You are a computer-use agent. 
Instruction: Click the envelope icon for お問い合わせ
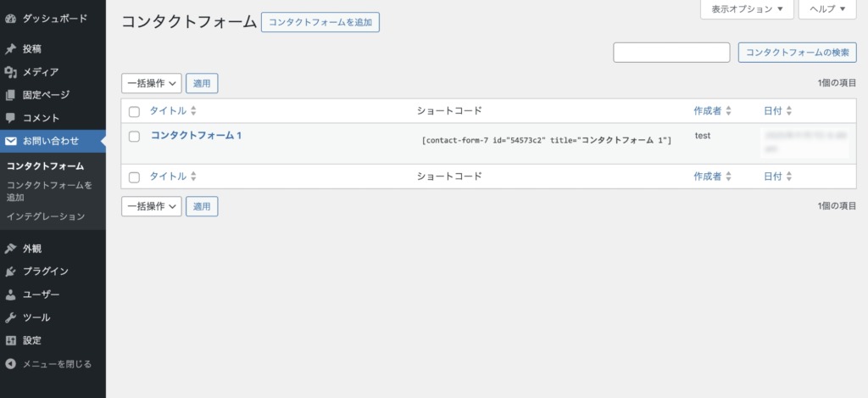tap(10, 141)
